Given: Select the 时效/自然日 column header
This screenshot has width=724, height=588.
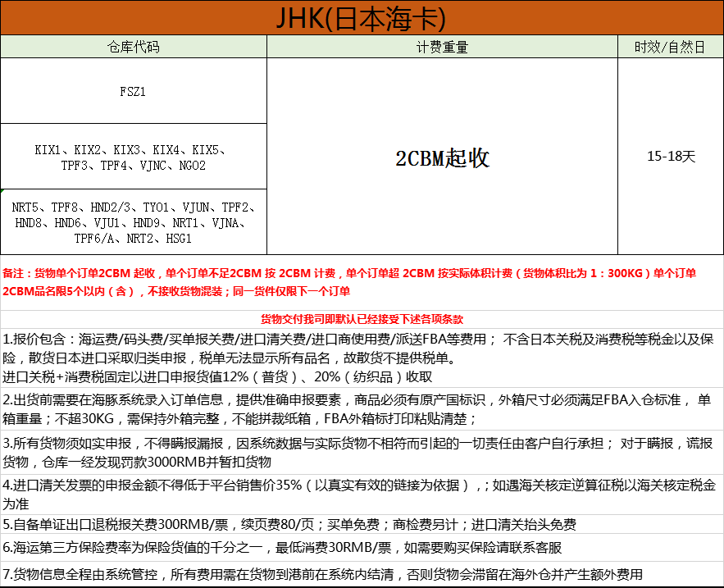Looking at the screenshot, I should click(x=671, y=47).
